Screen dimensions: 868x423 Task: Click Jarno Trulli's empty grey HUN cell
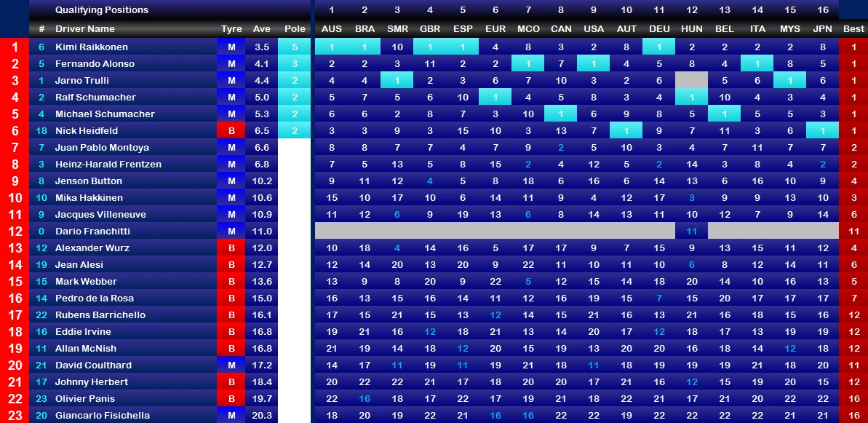click(691, 80)
